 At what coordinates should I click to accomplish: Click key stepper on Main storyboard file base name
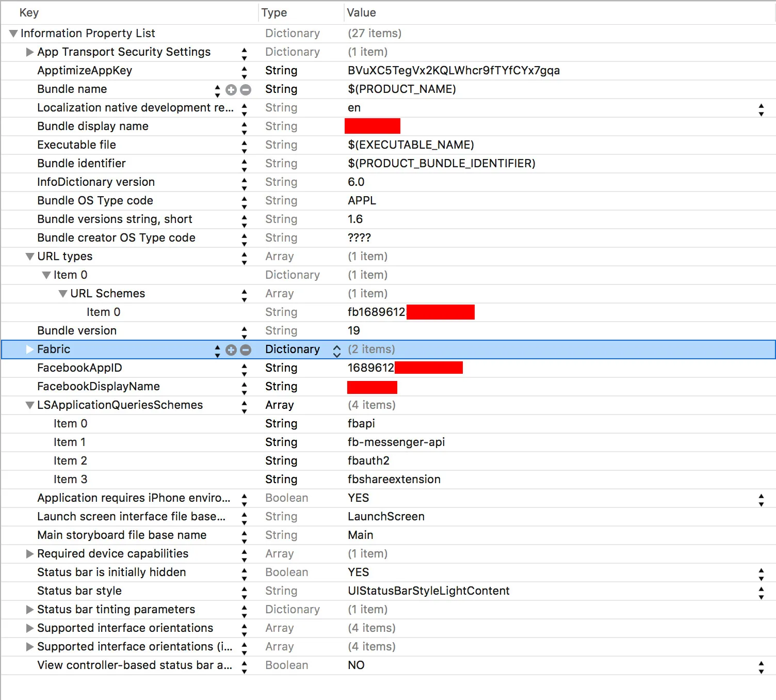pos(244,537)
